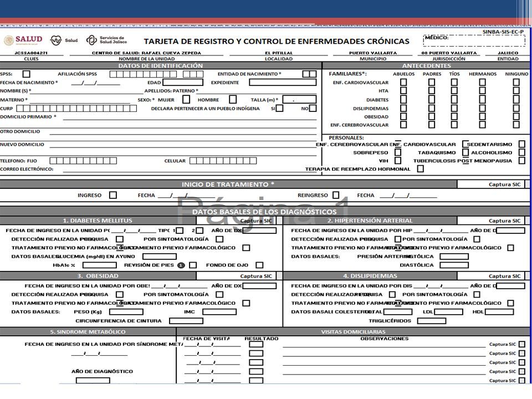Check Obesidad under HERMANOS column
This screenshot has height=399, width=532.
click(483, 116)
